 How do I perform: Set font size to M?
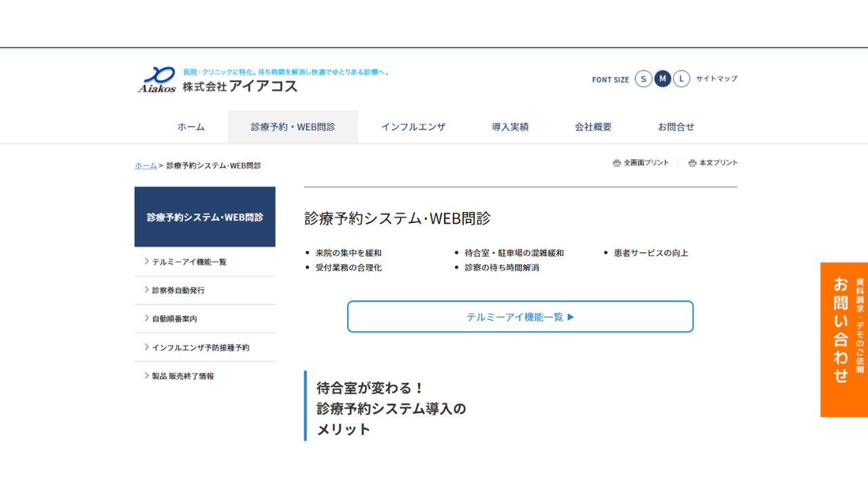pyautogui.click(x=663, y=79)
